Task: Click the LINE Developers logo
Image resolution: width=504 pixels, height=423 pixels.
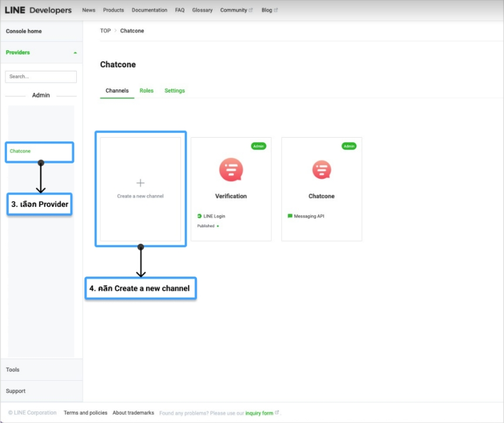Action: coord(38,10)
